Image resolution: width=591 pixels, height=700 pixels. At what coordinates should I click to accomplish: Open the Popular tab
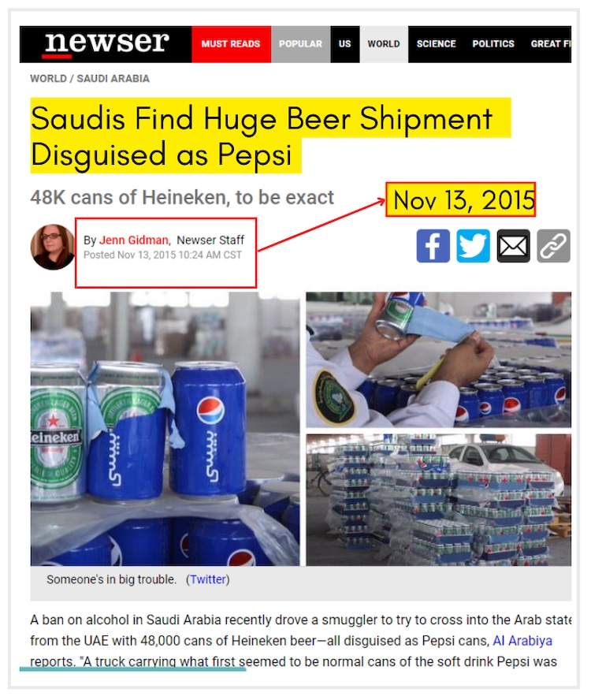pos(300,44)
